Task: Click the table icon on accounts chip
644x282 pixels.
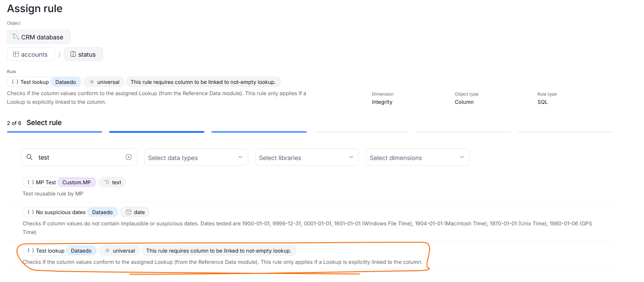Action: [16, 54]
